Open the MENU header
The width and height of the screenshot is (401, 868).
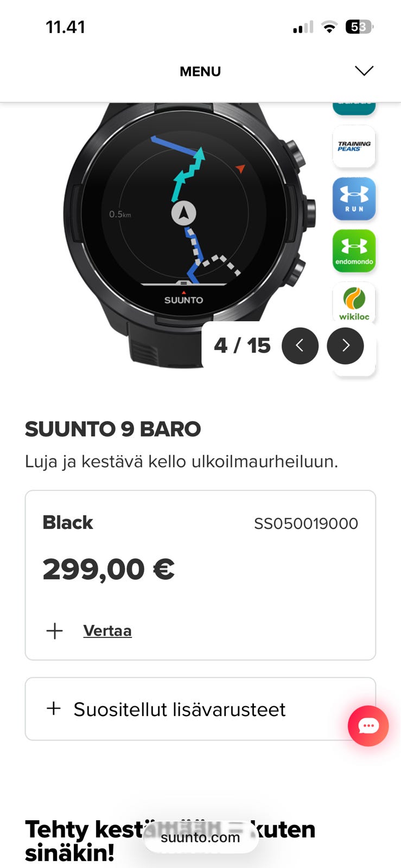click(x=200, y=72)
